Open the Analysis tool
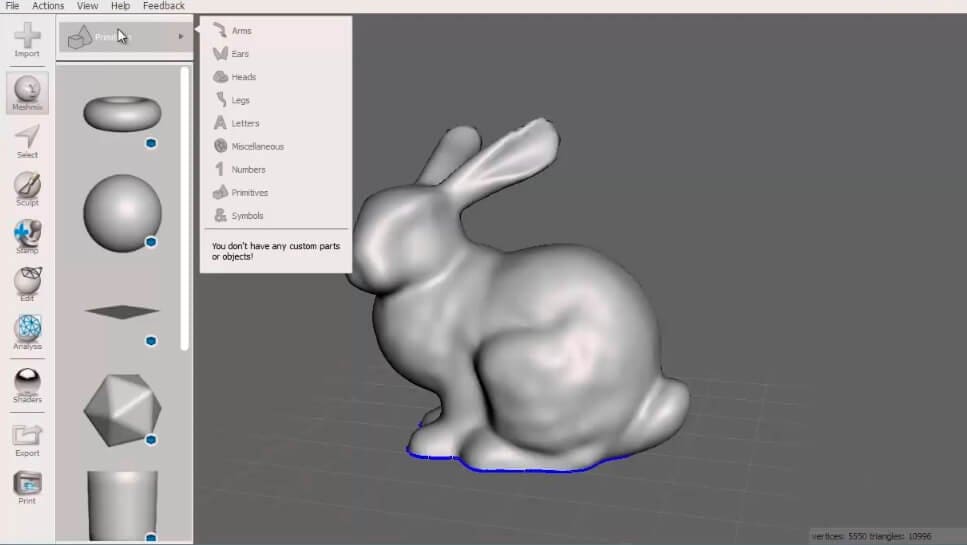 click(27, 332)
